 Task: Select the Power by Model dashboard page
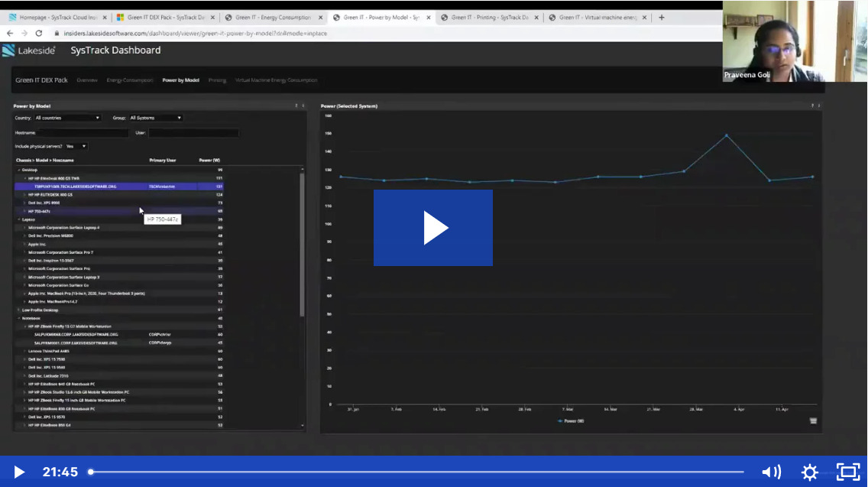pos(180,80)
